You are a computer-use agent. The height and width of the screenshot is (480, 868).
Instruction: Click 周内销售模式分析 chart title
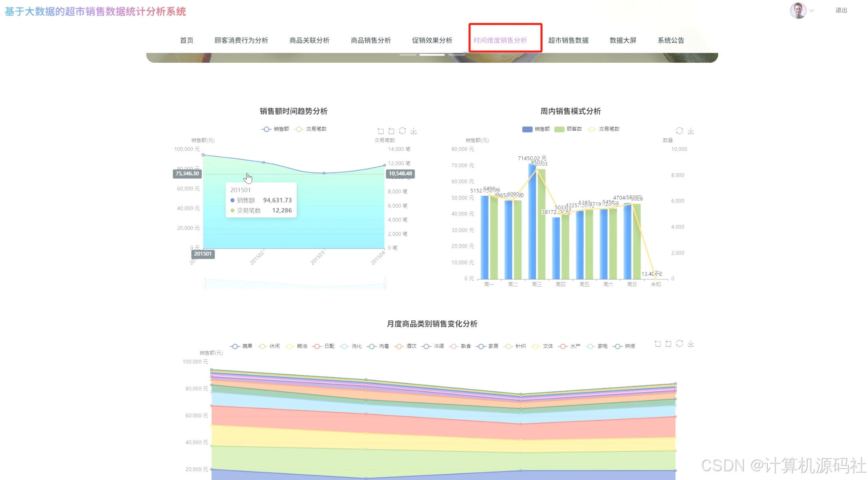(570, 111)
